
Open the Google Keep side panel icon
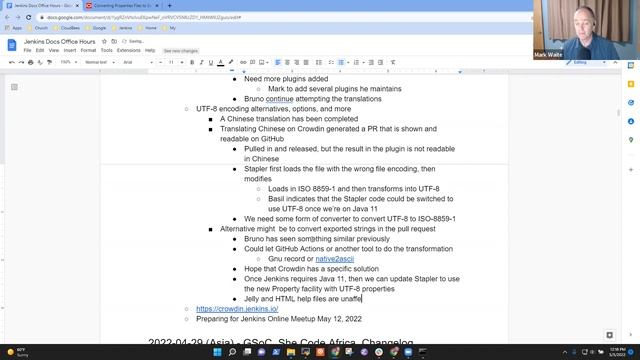click(631, 84)
